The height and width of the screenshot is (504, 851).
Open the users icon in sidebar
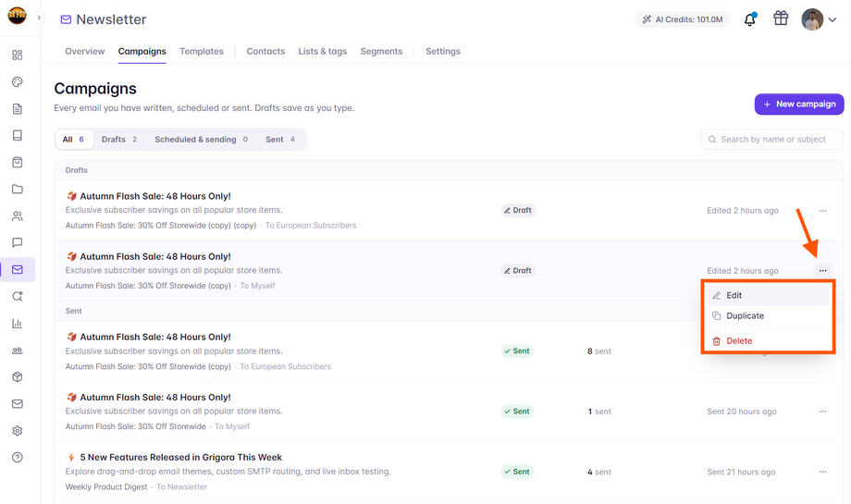click(x=18, y=215)
